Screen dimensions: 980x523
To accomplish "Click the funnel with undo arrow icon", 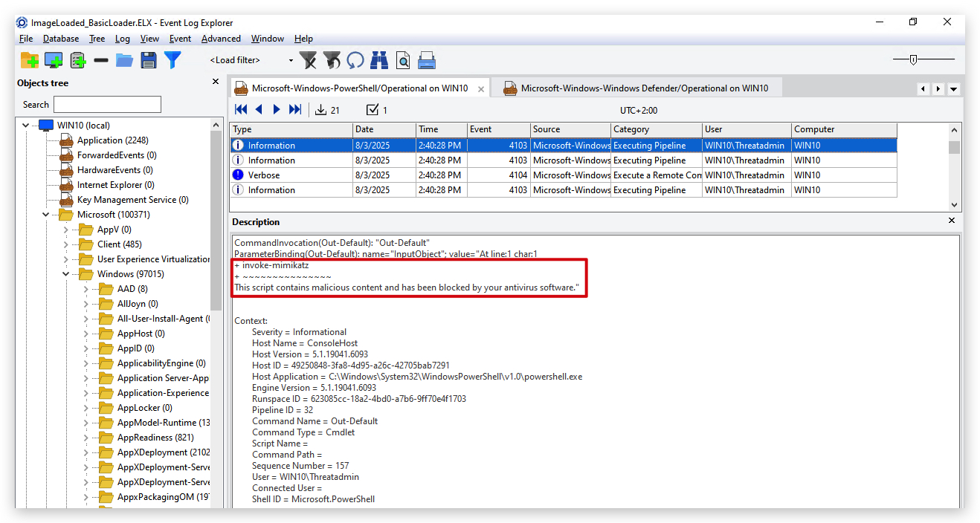I will [x=332, y=60].
